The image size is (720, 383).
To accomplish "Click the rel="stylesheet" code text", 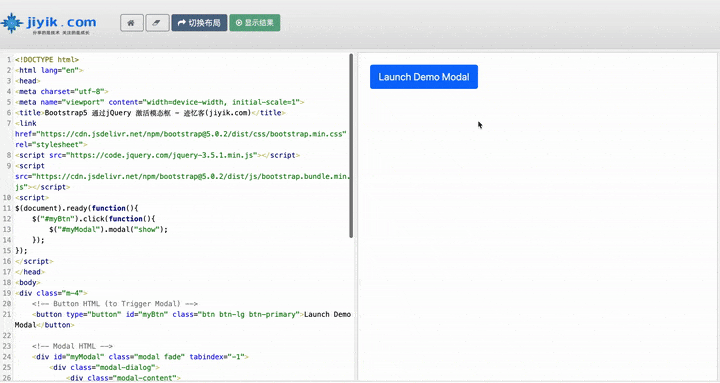I will [x=51, y=145].
